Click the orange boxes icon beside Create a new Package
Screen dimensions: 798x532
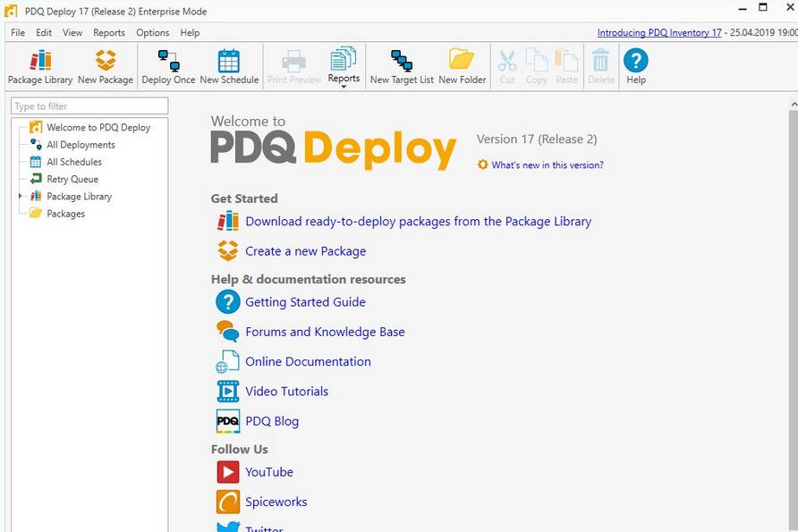[x=228, y=250]
